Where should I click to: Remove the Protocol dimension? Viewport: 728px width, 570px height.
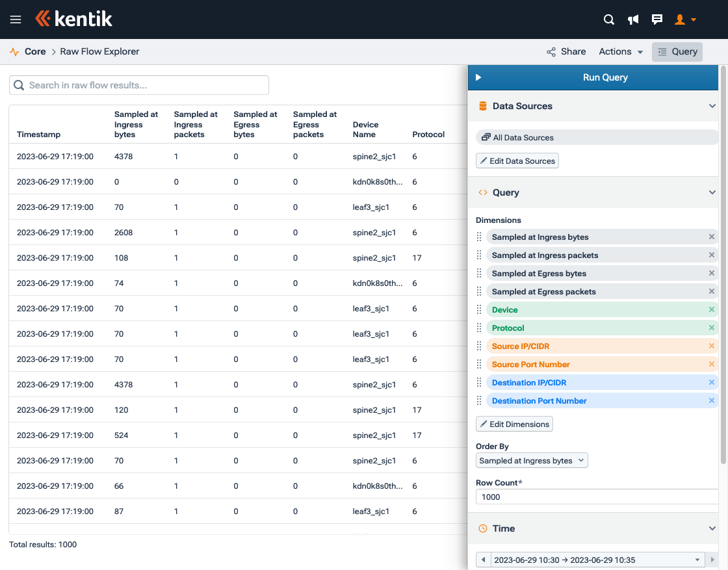point(711,328)
